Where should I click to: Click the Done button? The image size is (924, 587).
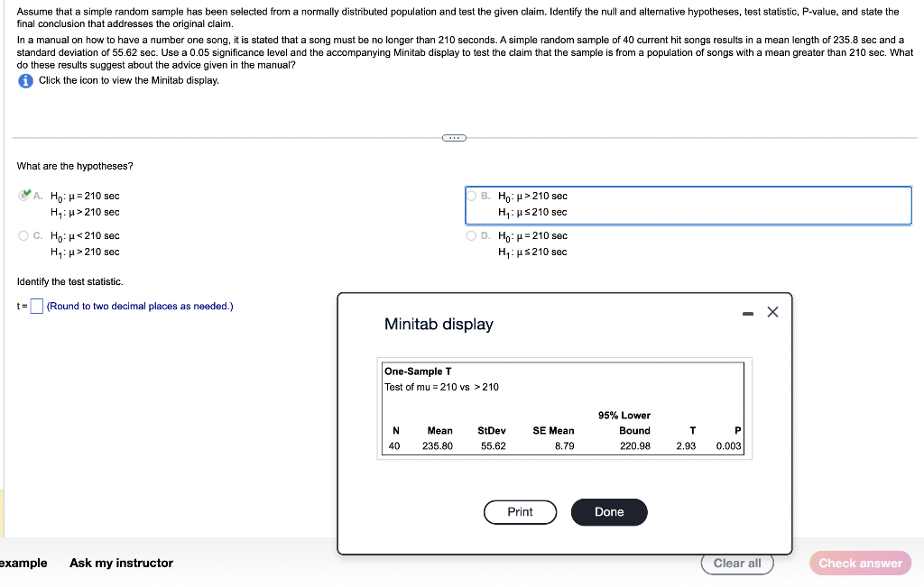point(609,512)
